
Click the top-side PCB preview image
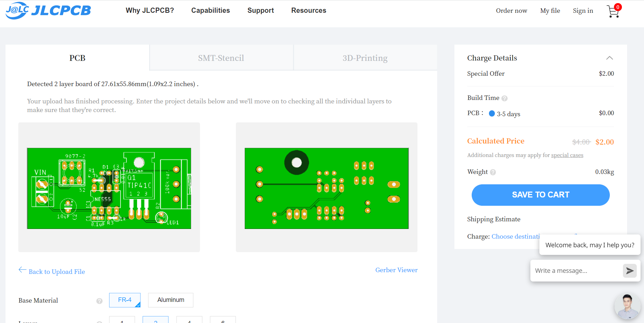coord(109,188)
